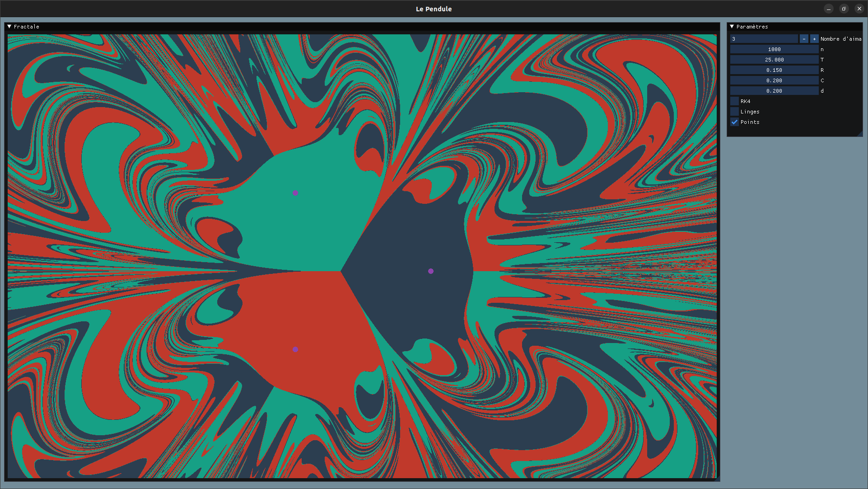868x489 pixels.
Task: Decrease magnet count with minus button
Action: [804, 39]
